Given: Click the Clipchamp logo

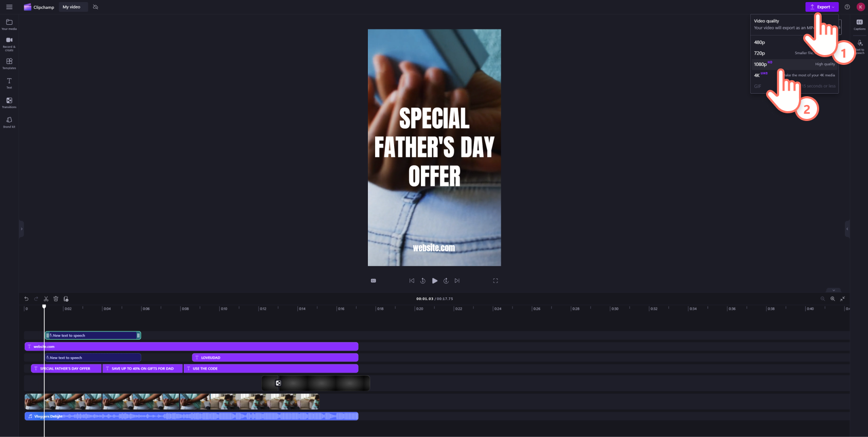Looking at the screenshot, I should [39, 7].
